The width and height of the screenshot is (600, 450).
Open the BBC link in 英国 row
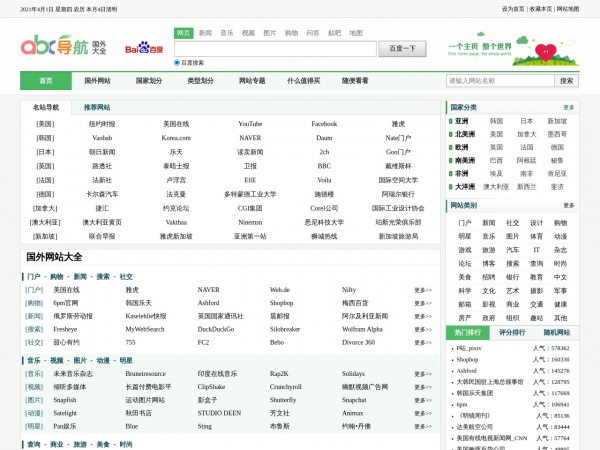point(324,166)
